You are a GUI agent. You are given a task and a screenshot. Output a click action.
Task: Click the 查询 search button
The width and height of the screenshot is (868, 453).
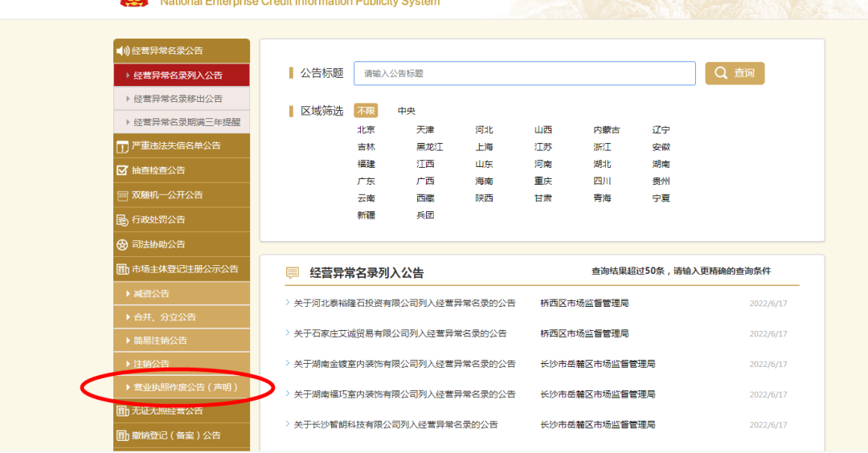[x=735, y=73]
